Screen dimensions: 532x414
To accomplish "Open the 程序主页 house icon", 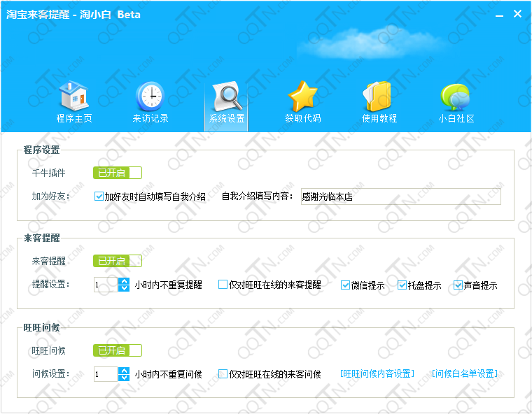I will 73,97.
